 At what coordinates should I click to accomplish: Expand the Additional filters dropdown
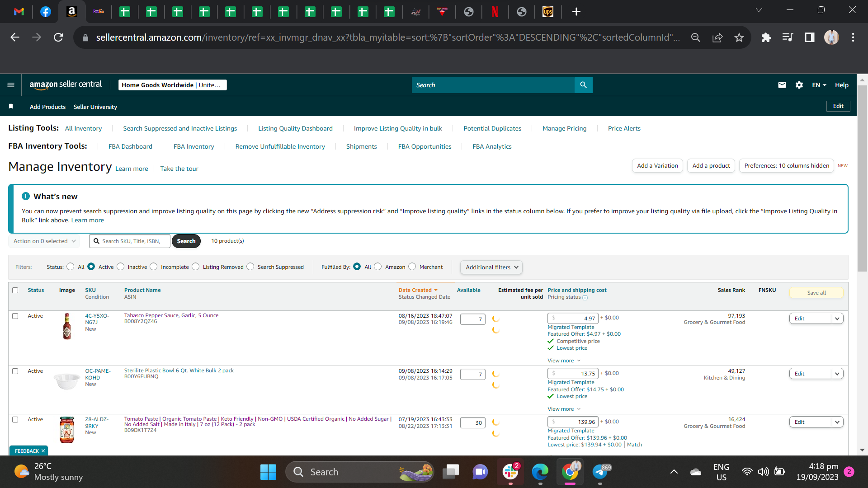(x=491, y=267)
